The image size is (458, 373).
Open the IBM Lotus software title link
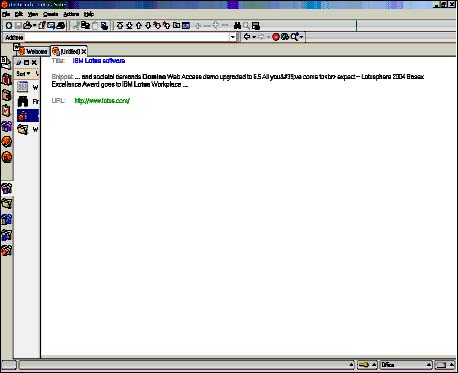[99, 61]
